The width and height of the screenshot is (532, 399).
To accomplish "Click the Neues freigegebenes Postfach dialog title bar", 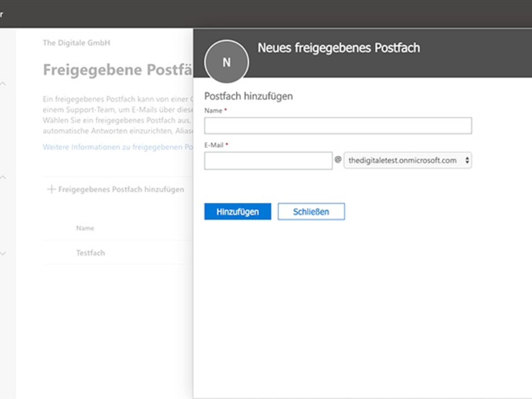I will [x=339, y=47].
